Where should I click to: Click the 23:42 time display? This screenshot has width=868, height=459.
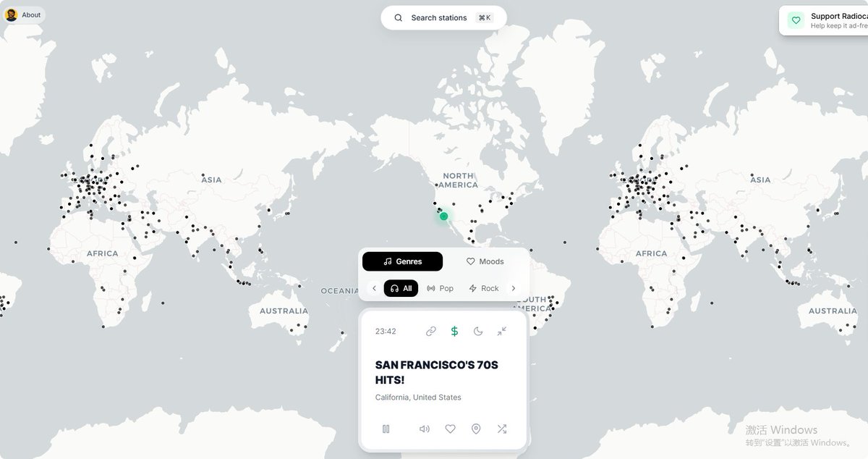pos(386,332)
